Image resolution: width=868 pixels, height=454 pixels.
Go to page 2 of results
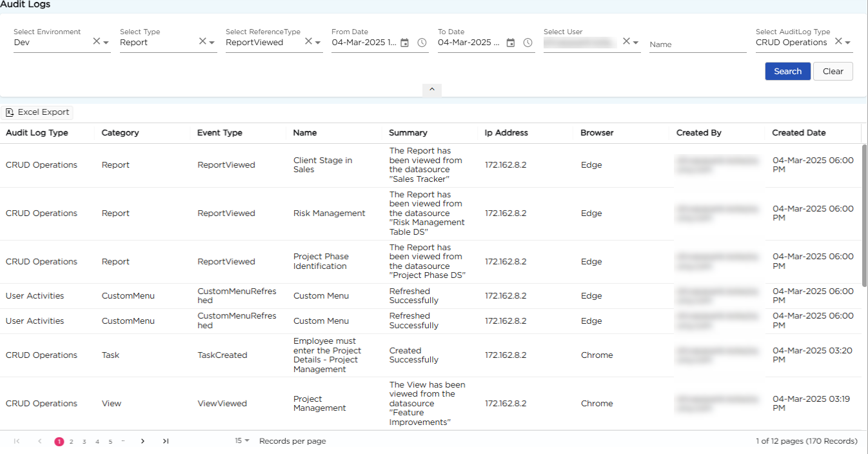(71, 442)
